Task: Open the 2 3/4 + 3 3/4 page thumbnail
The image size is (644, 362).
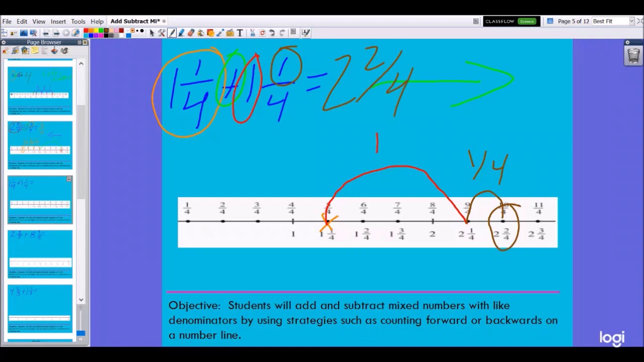Action: 40,254
